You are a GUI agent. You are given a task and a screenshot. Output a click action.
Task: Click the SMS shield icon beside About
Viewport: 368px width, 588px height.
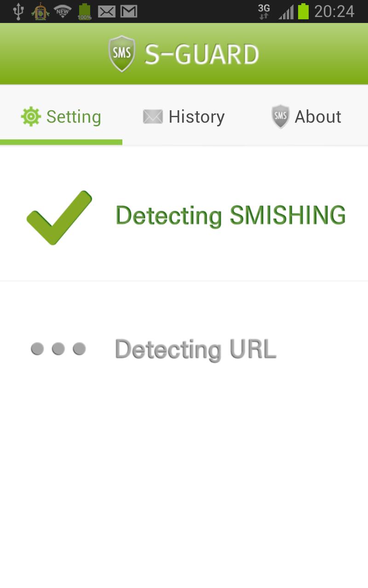click(280, 115)
